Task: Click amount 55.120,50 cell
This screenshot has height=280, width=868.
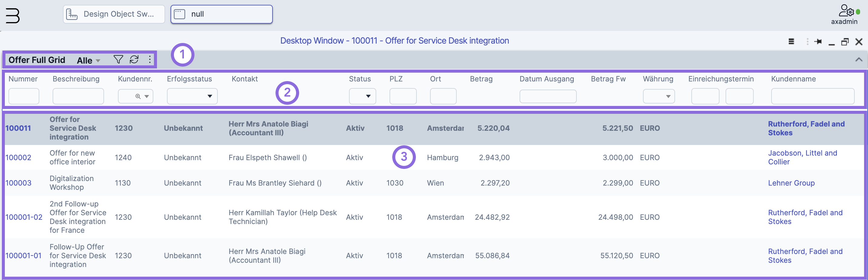Action: point(616,256)
